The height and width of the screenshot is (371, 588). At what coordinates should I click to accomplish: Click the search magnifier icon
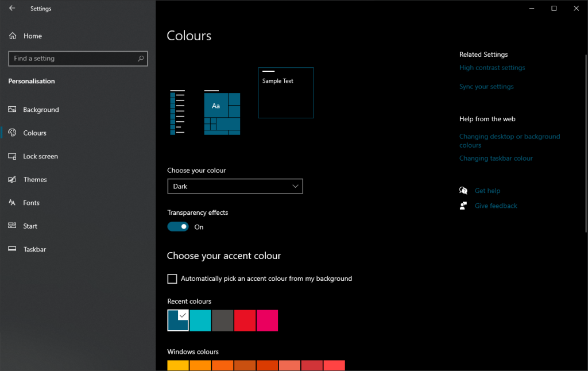tap(141, 58)
